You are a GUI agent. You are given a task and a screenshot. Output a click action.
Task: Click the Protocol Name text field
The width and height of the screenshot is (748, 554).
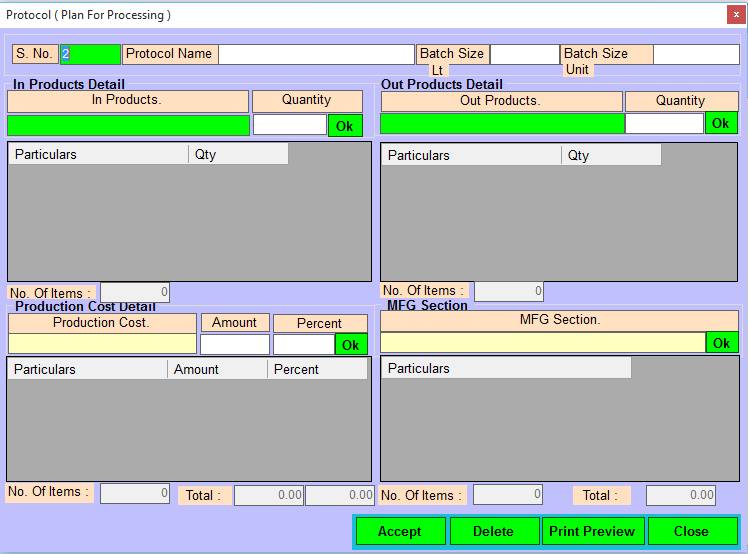coord(316,54)
